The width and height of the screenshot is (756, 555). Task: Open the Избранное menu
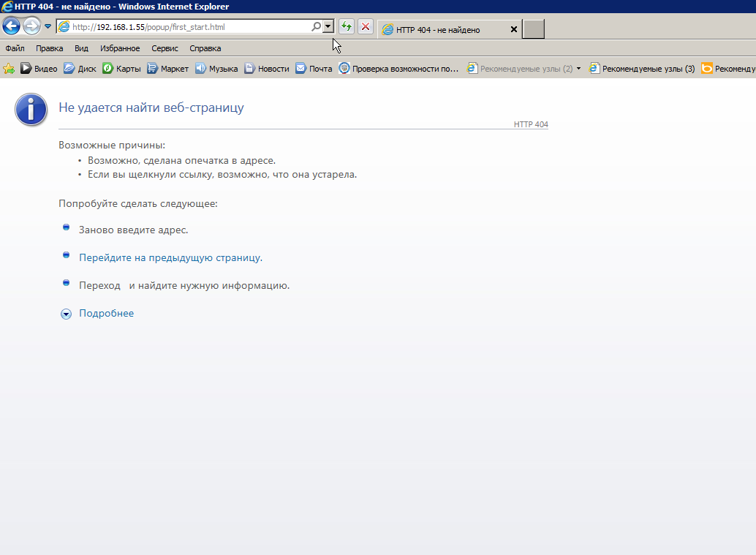[120, 48]
